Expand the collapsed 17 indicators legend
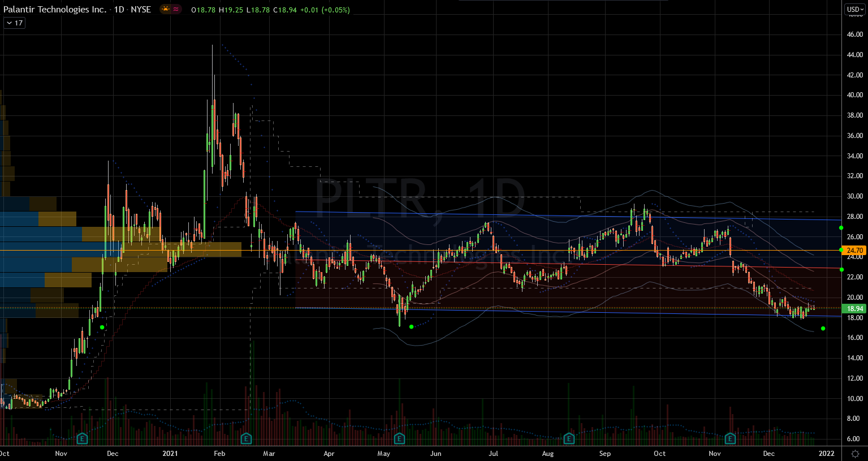 [x=15, y=23]
